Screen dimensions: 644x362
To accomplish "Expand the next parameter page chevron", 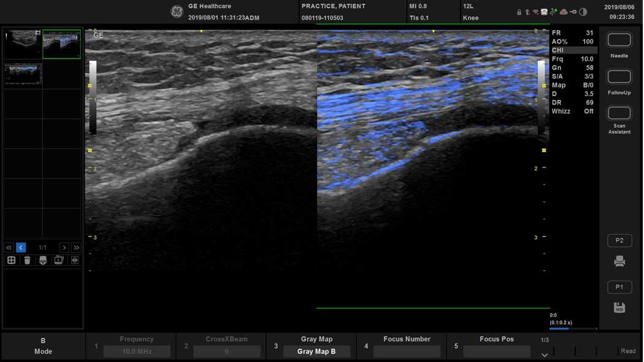I will 545,355.
